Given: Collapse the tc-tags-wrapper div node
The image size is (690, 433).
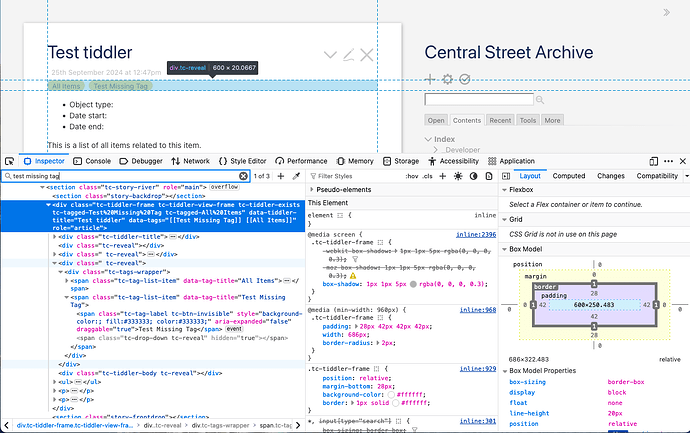Looking at the screenshot, I should [x=61, y=272].
